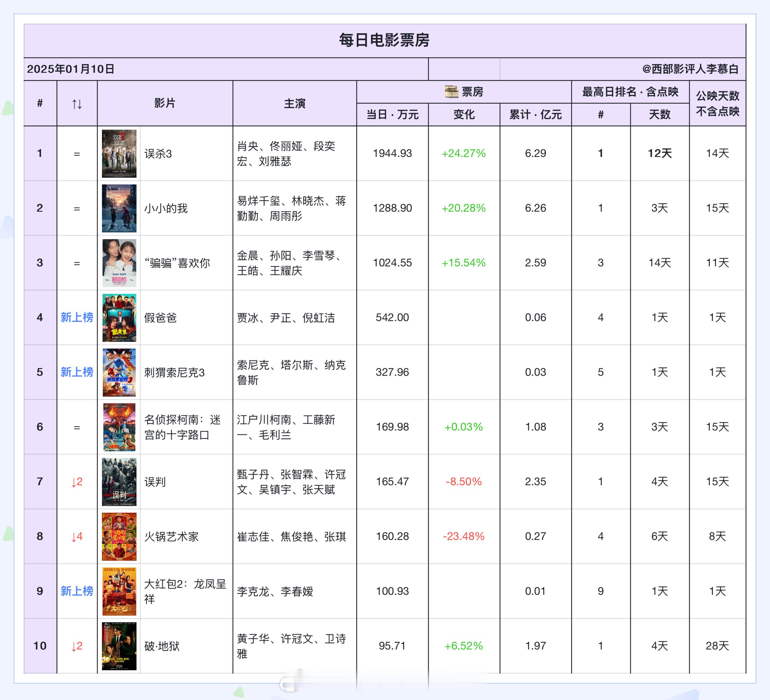Screen dimensions: 770x700
Task: Click the 28天 release days cell
Action: click(x=717, y=646)
